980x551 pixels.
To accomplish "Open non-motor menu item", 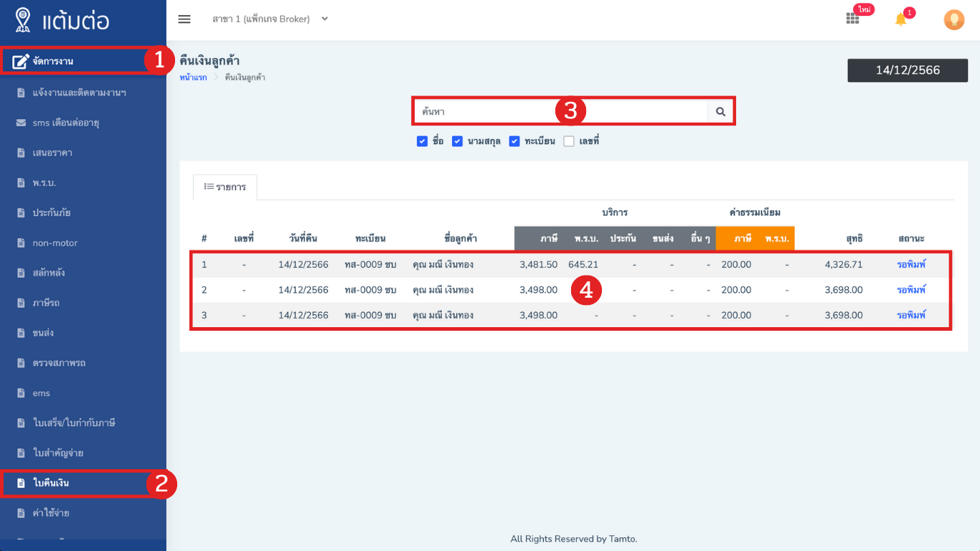I will 55,243.
